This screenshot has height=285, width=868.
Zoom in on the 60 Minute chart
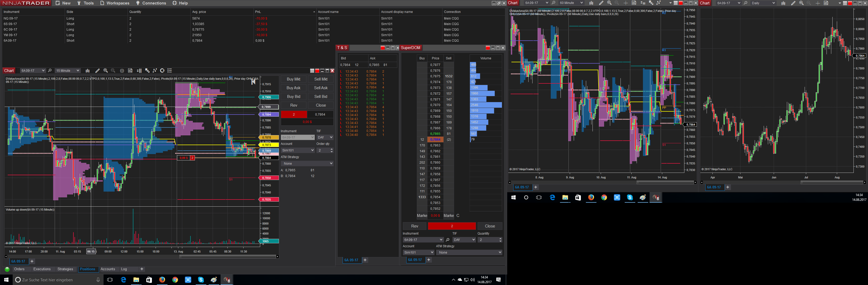(609, 3)
